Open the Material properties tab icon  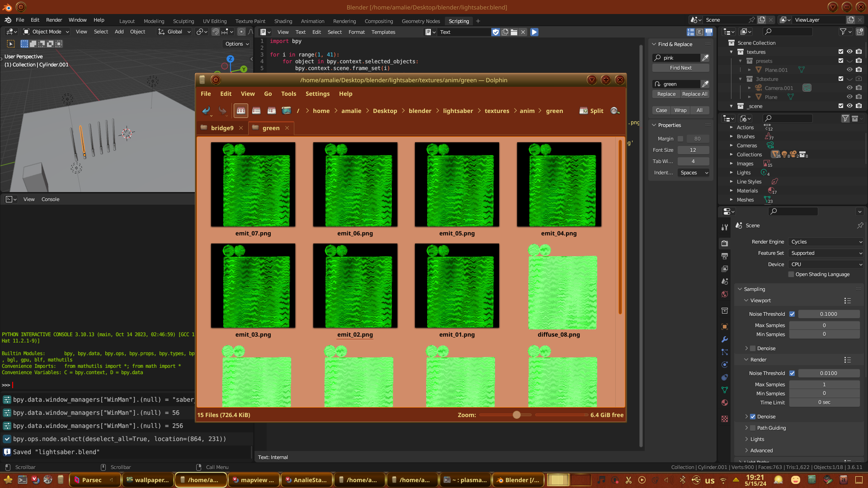click(725, 403)
